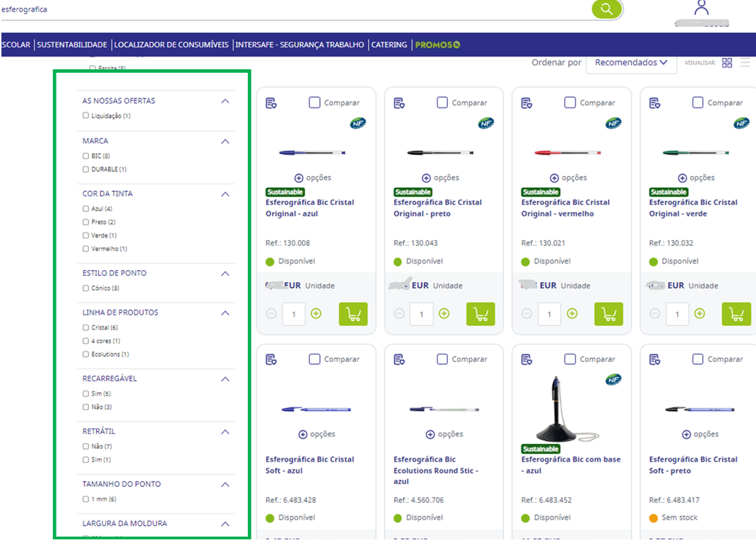756x545 pixels.
Task: Open the SUSTENTABILIDADE menu
Action: coord(72,45)
